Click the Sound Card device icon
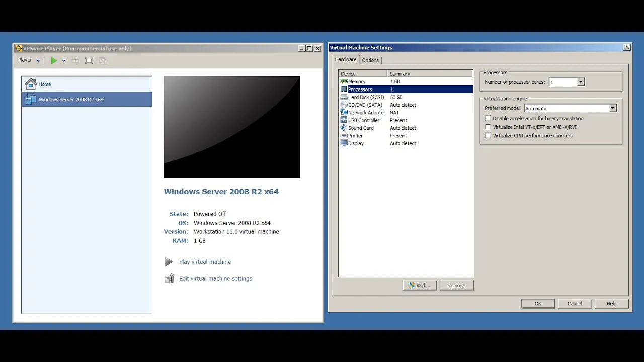Screen dimensions: 644x362 tap(344, 128)
